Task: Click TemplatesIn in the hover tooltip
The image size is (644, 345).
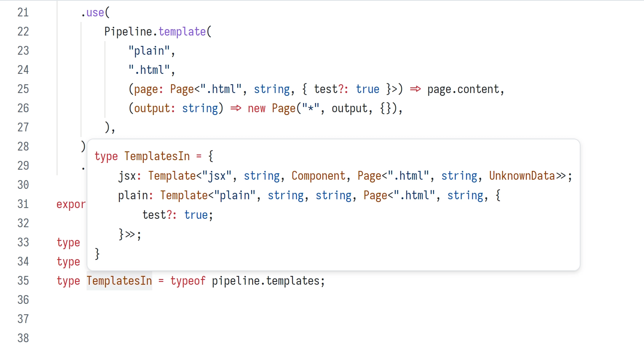Action: [x=157, y=156]
